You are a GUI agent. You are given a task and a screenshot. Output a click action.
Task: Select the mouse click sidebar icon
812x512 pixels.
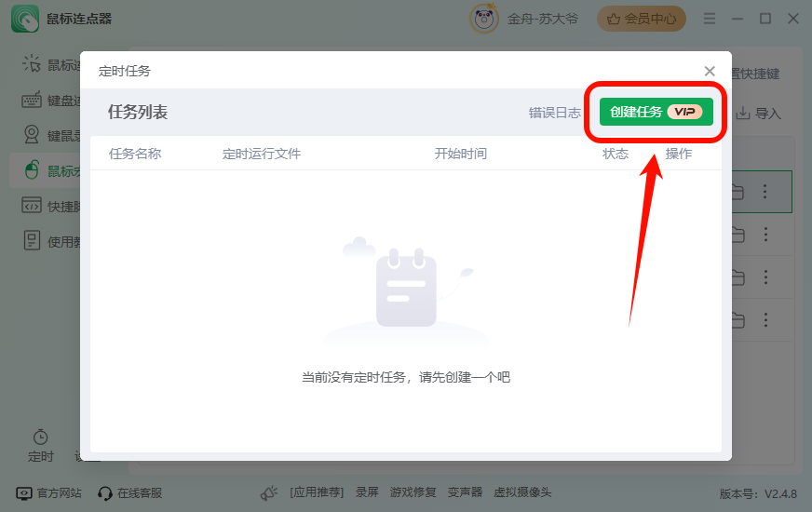[x=32, y=63]
